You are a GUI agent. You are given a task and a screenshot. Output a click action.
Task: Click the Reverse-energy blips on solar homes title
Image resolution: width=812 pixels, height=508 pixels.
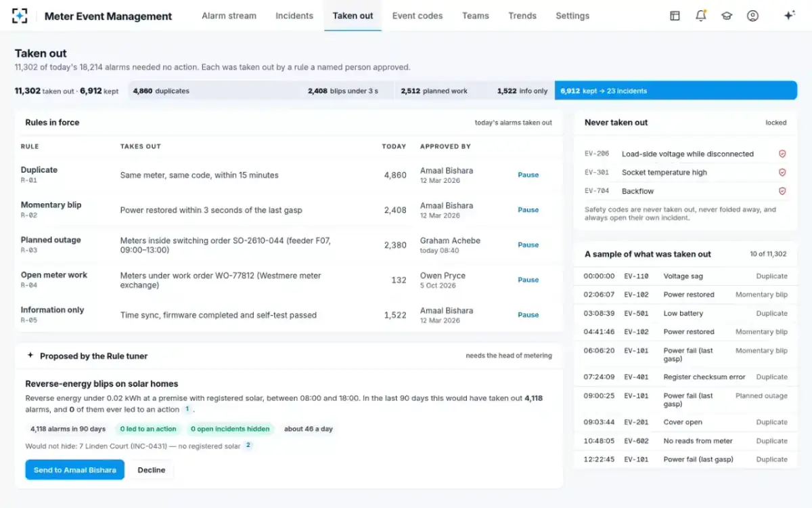pos(101,384)
